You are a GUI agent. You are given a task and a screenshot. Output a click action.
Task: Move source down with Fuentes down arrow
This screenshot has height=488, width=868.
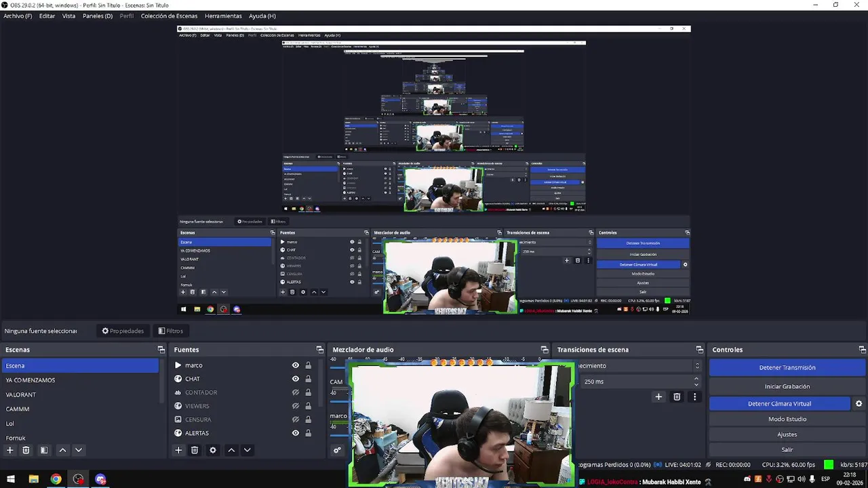[248, 450]
